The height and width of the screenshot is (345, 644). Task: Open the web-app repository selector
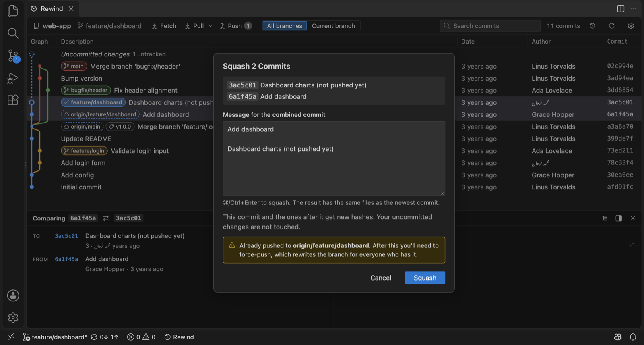click(x=52, y=26)
